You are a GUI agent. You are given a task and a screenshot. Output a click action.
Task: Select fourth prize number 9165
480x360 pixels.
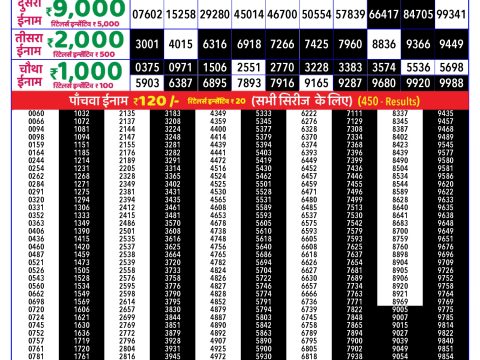(x=317, y=83)
